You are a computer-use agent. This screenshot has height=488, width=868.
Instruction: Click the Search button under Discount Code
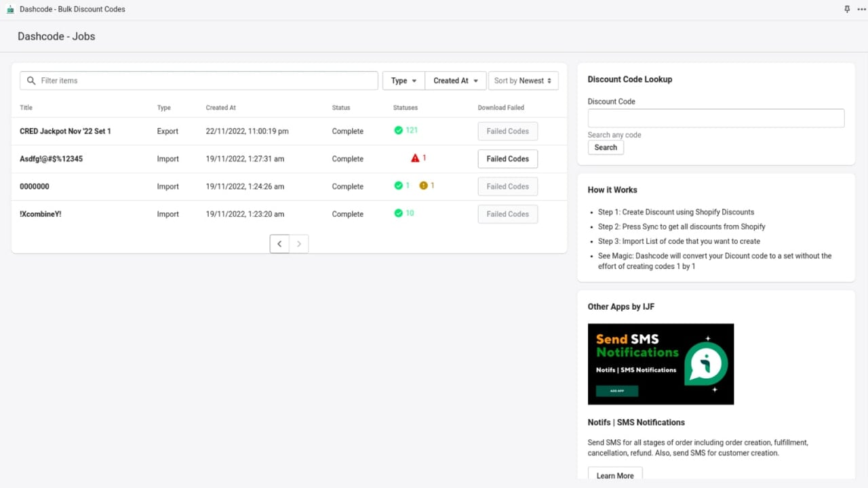(x=606, y=147)
